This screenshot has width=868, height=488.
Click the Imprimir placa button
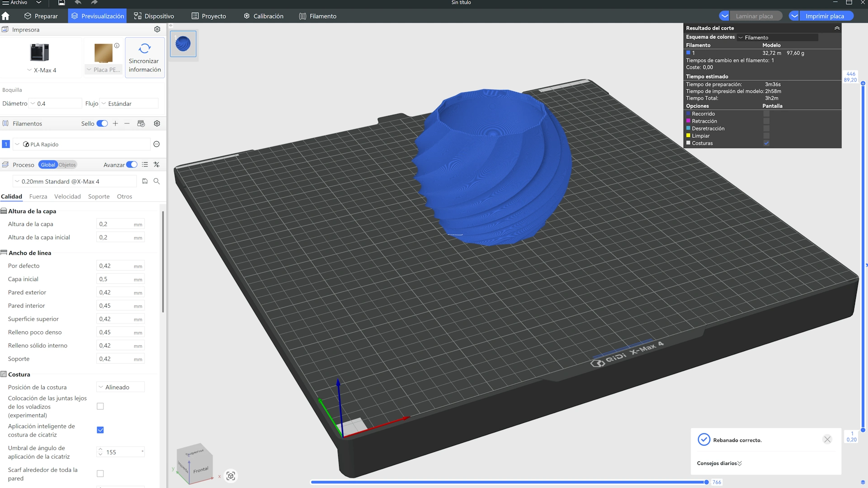(x=825, y=16)
